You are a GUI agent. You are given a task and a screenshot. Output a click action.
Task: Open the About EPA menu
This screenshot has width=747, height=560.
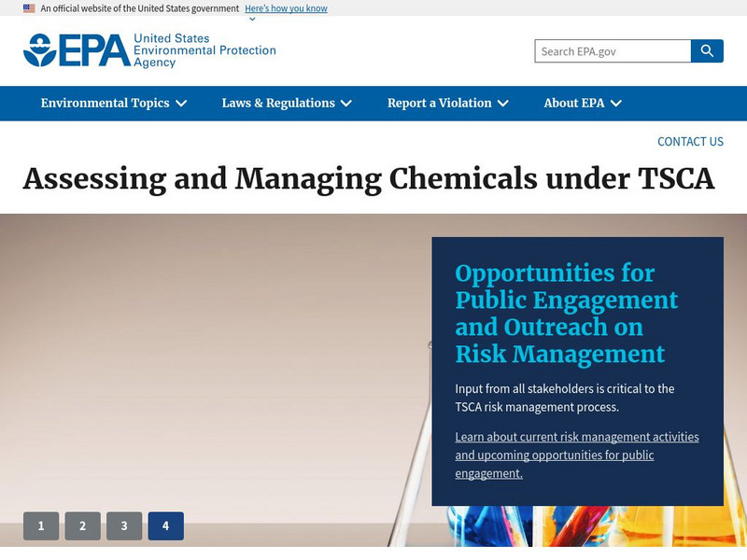click(x=574, y=104)
